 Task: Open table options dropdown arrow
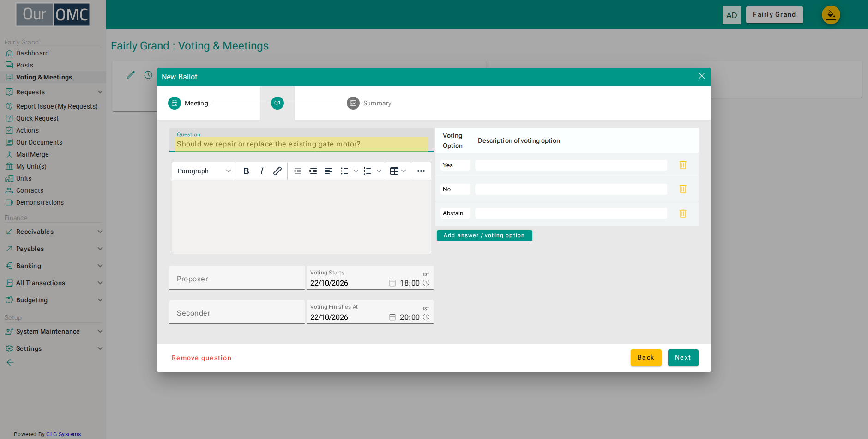pyautogui.click(x=404, y=171)
